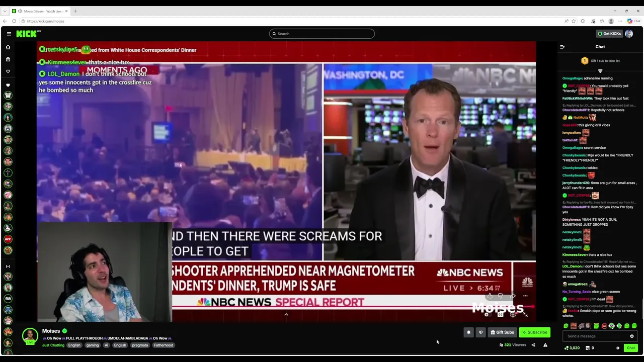Open user profile avatar menu
Screen dimensions: 644x362
[x=629, y=34]
